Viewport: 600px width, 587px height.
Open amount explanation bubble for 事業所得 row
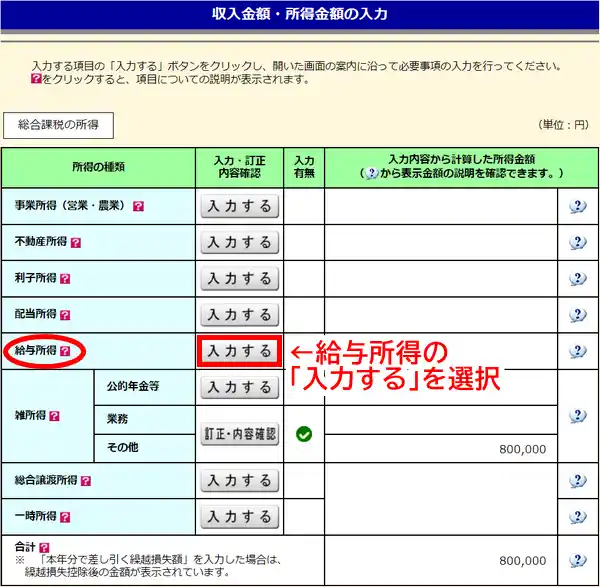tap(577, 207)
